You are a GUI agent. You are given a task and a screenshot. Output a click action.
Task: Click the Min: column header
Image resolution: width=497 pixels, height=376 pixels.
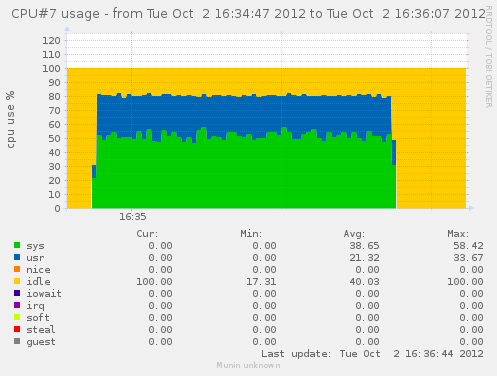coord(251,234)
